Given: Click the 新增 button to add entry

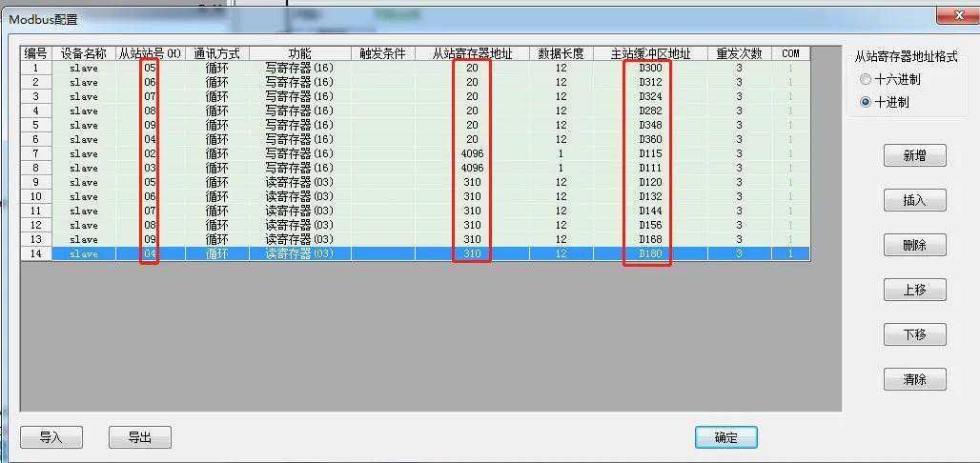Looking at the screenshot, I should point(914,156).
